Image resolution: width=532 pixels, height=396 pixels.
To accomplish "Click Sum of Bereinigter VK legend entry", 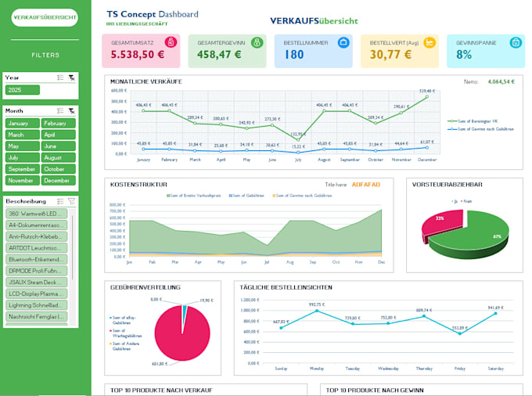I will [x=473, y=121].
